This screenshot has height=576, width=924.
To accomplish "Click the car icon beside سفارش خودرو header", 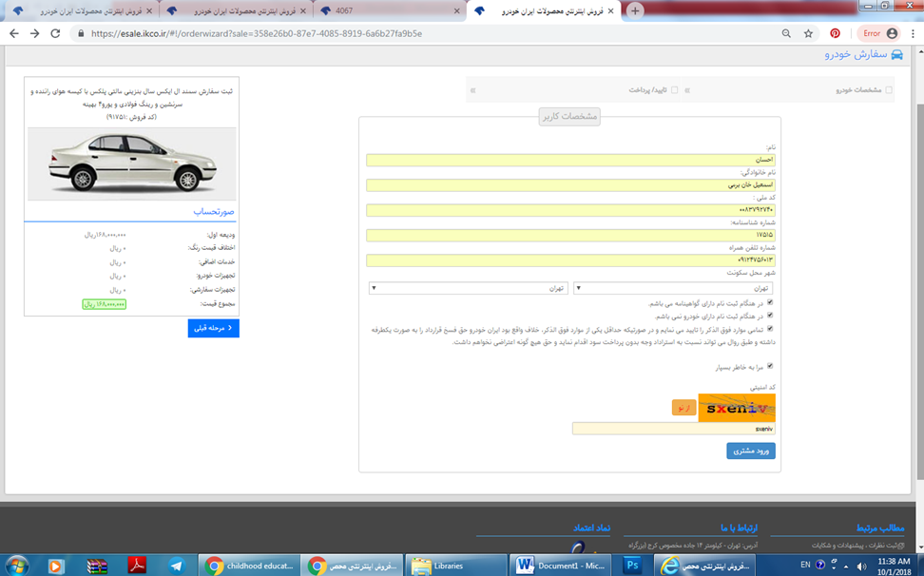I will 896,54.
